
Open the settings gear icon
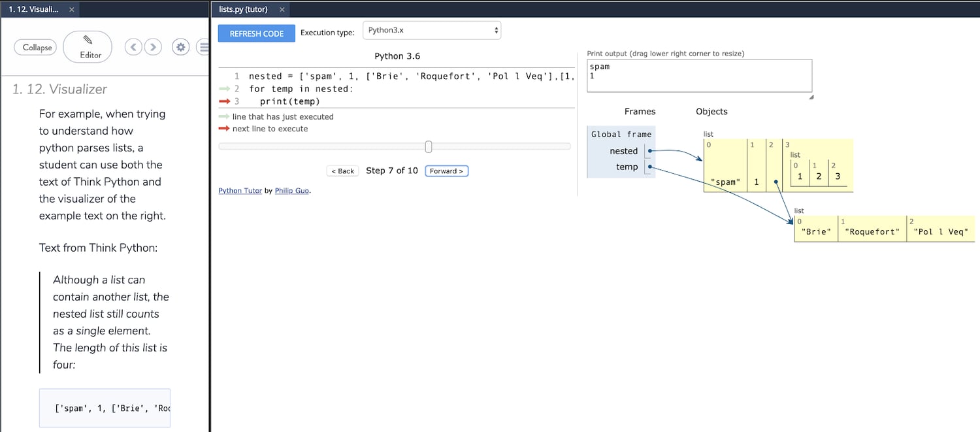(x=180, y=46)
